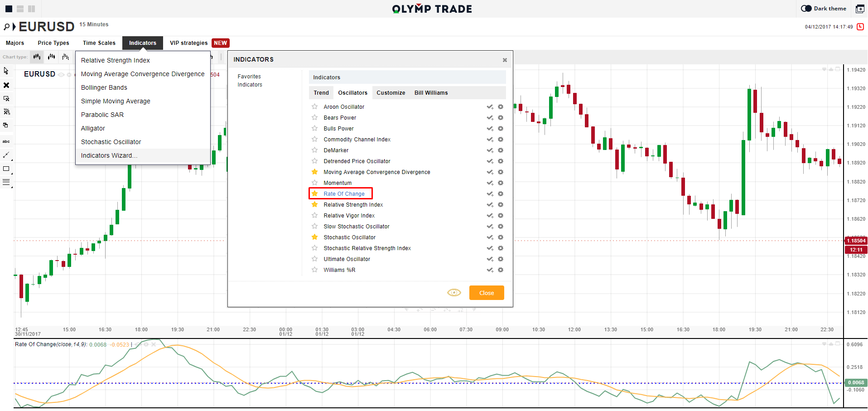The width and height of the screenshot is (868, 411).
Task: Open Majors dropdown menu
Action: pos(15,43)
